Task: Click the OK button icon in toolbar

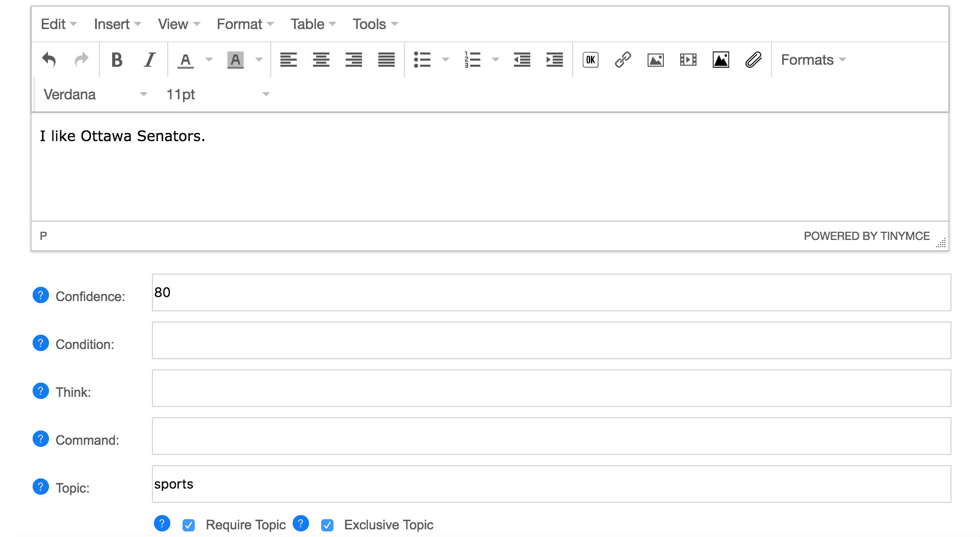Action: pos(590,60)
